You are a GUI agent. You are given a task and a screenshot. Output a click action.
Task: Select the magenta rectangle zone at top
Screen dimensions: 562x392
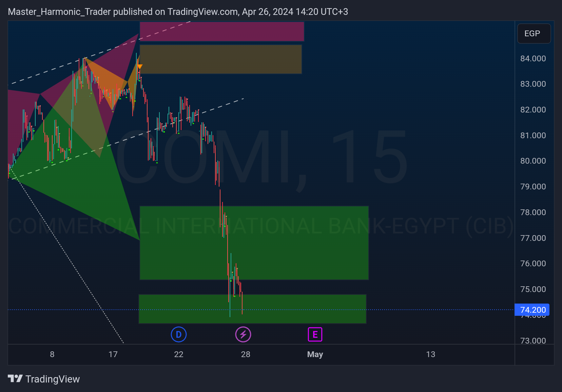(x=222, y=31)
